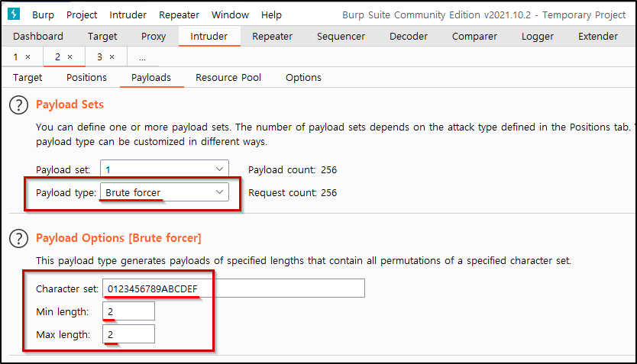Open the Window menu

pyautogui.click(x=230, y=15)
